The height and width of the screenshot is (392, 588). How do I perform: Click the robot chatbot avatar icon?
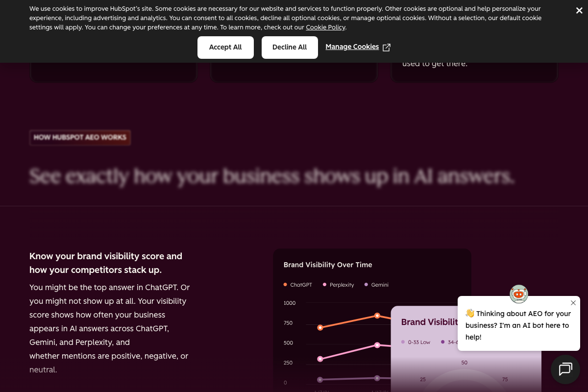click(519, 294)
